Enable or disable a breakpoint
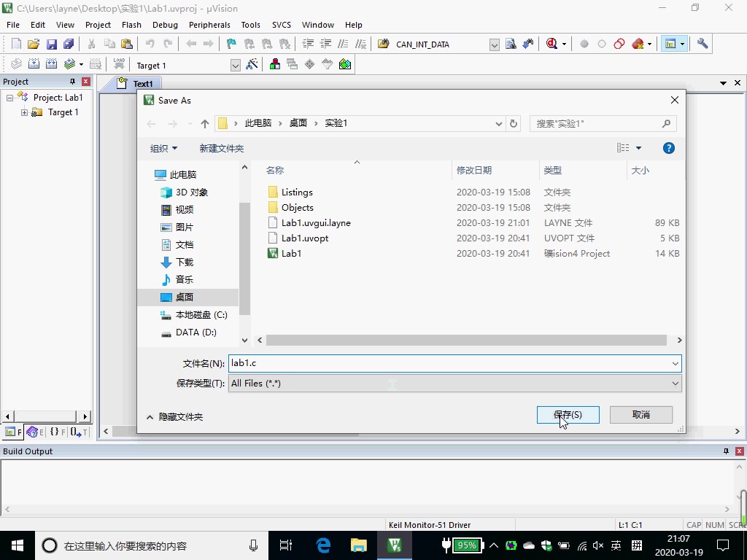747x560 pixels. (600, 44)
